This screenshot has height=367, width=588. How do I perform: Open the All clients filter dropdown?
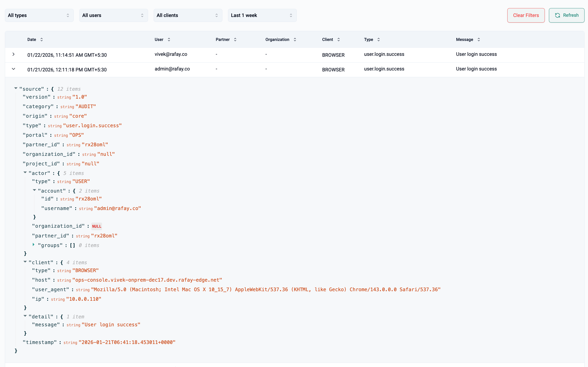188,15
